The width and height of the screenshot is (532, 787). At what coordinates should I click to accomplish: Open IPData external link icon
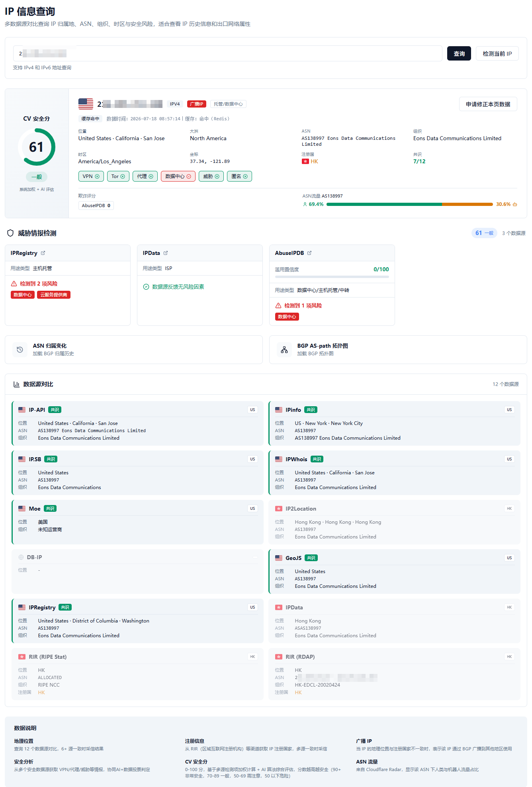pos(166,253)
